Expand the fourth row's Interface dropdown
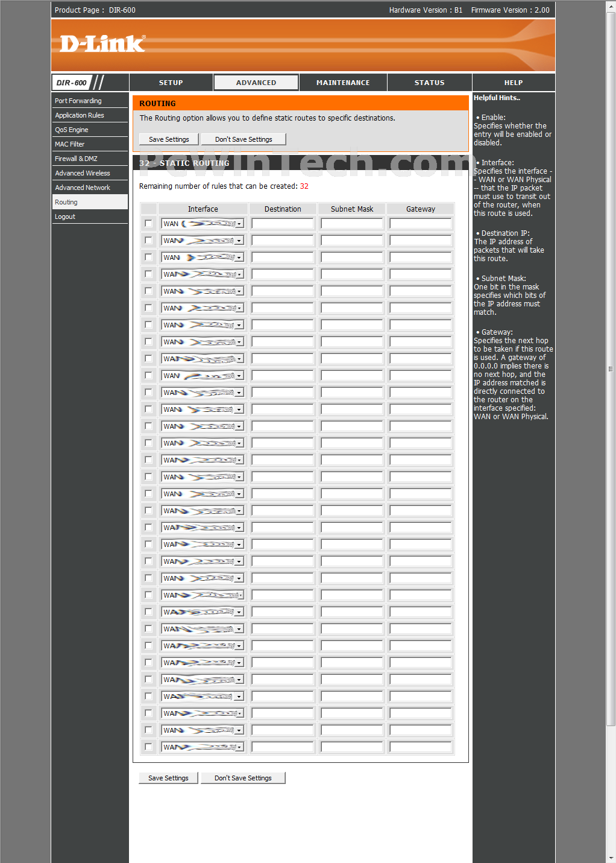 [203, 274]
